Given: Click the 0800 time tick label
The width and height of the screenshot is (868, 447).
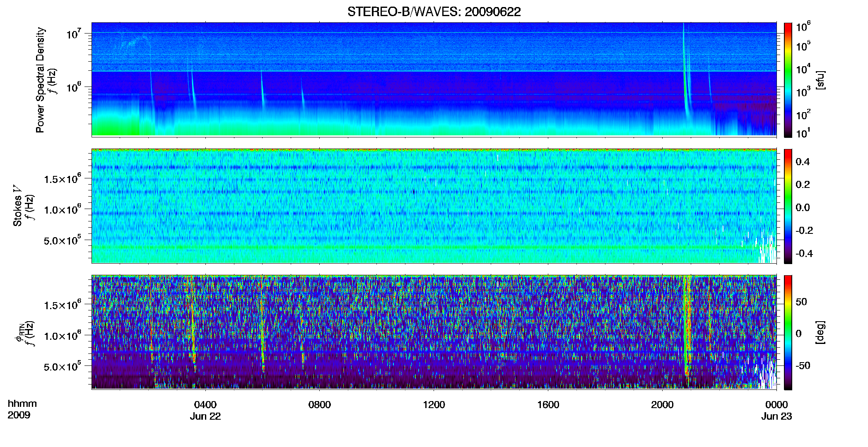Looking at the screenshot, I should [320, 405].
